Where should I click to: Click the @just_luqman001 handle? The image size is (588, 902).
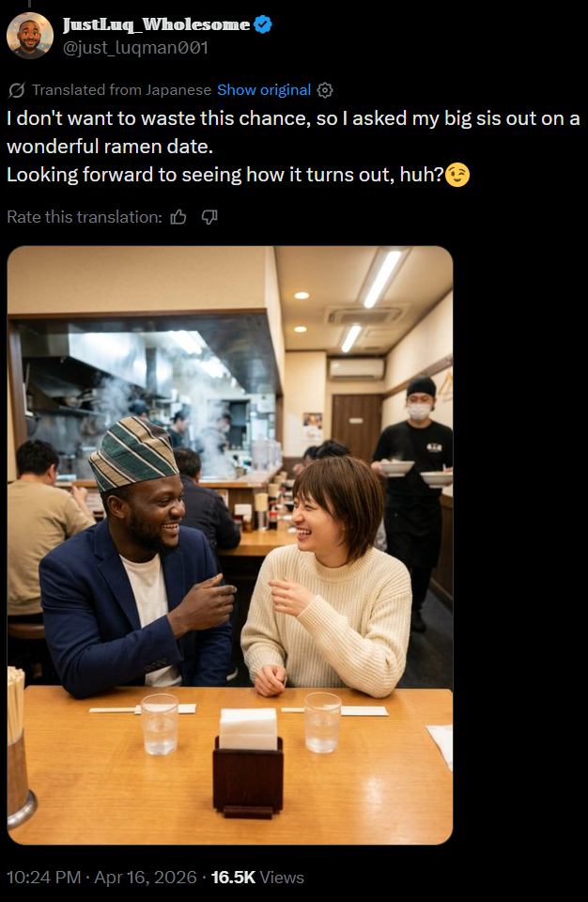(135, 48)
